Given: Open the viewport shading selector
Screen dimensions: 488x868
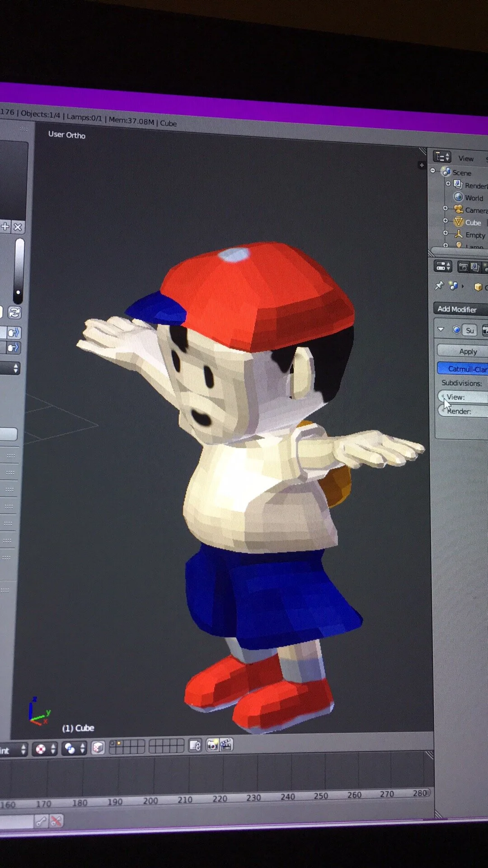Looking at the screenshot, I should (x=46, y=749).
